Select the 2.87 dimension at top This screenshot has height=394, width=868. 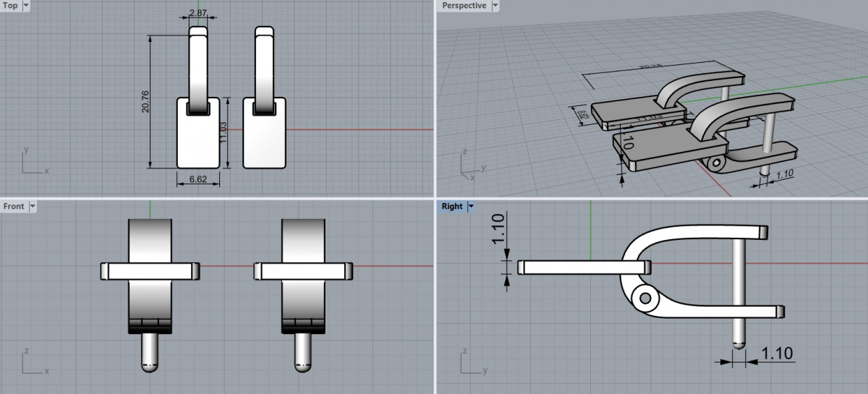pyautogui.click(x=198, y=13)
